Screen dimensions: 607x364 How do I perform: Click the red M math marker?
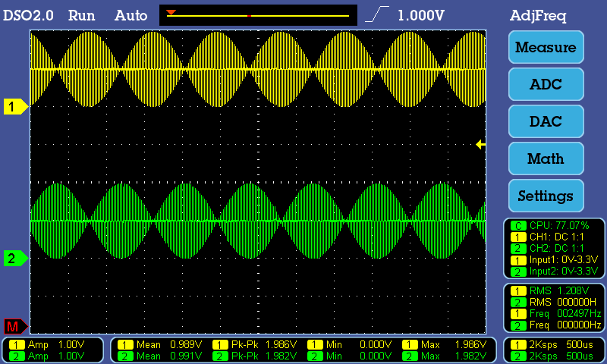pos(15,327)
